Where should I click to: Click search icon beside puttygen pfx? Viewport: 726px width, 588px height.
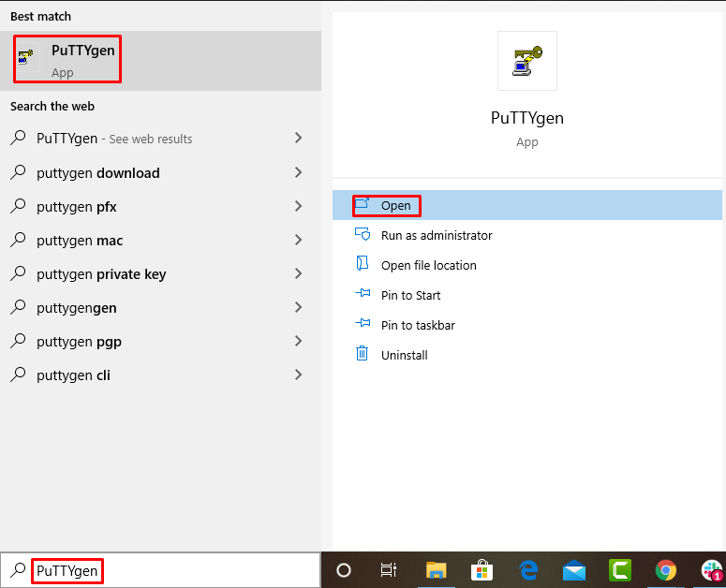click(x=18, y=206)
